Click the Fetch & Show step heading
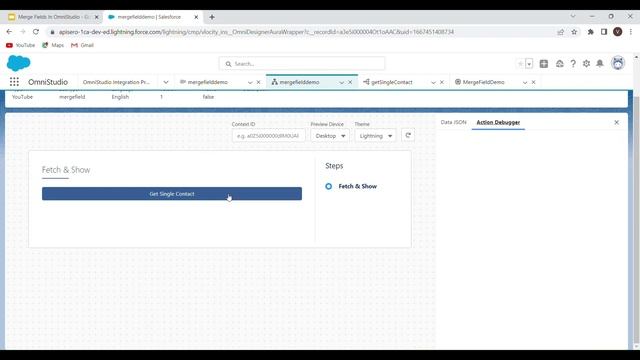Screen dimensions: 640x360 tap(66, 170)
